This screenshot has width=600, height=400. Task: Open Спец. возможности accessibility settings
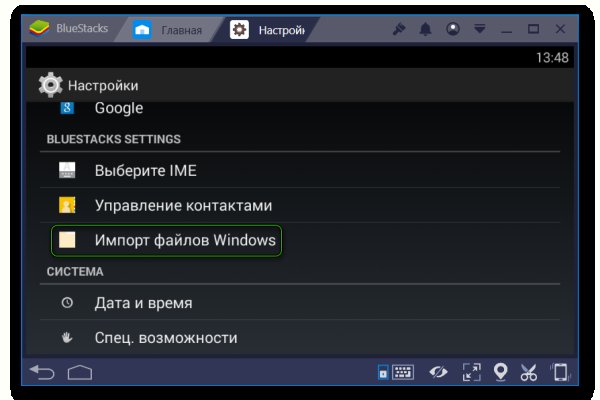coord(165,338)
